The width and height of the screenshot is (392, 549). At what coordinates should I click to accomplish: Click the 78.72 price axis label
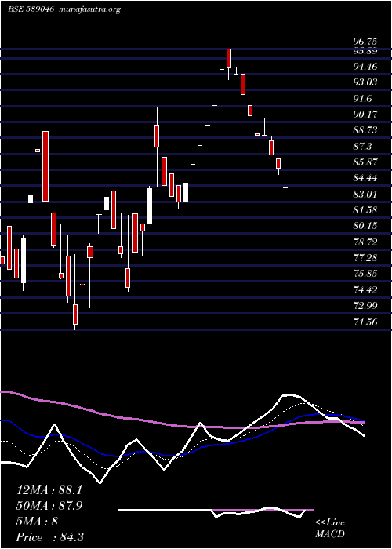[x=365, y=242]
